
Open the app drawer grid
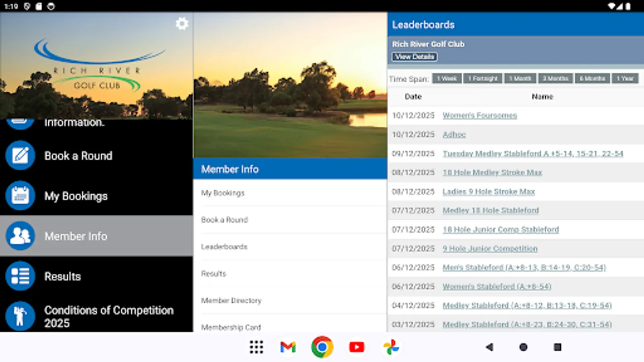click(x=256, y=347)
